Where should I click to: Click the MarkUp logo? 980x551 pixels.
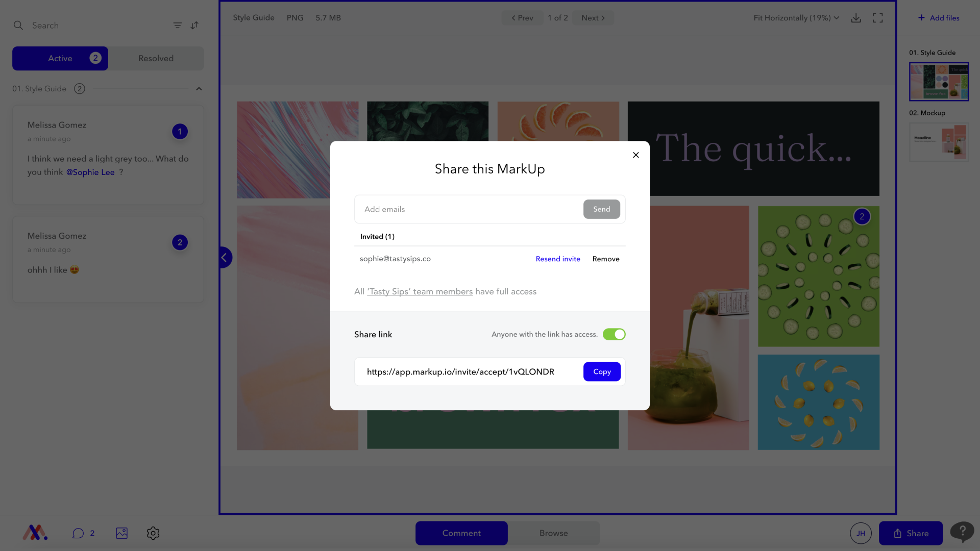[34, 533]
